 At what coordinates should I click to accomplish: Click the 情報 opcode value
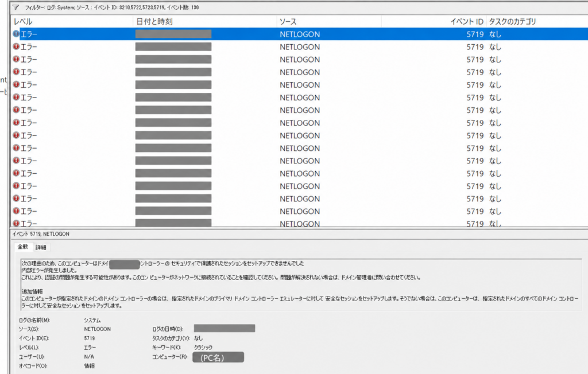pyautogui.click(x=89, y=366)
